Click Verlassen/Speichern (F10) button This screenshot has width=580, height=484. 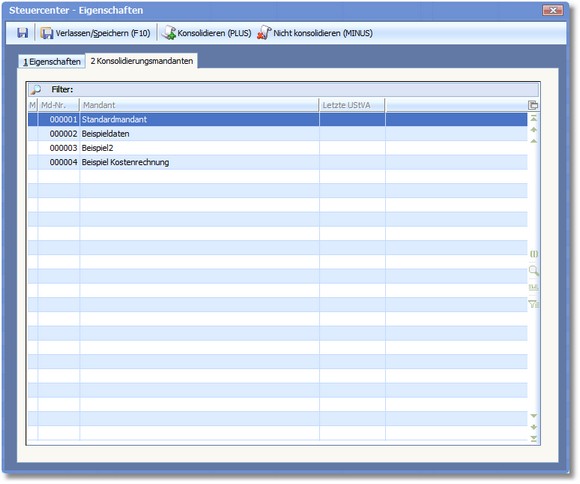(95, 33)
